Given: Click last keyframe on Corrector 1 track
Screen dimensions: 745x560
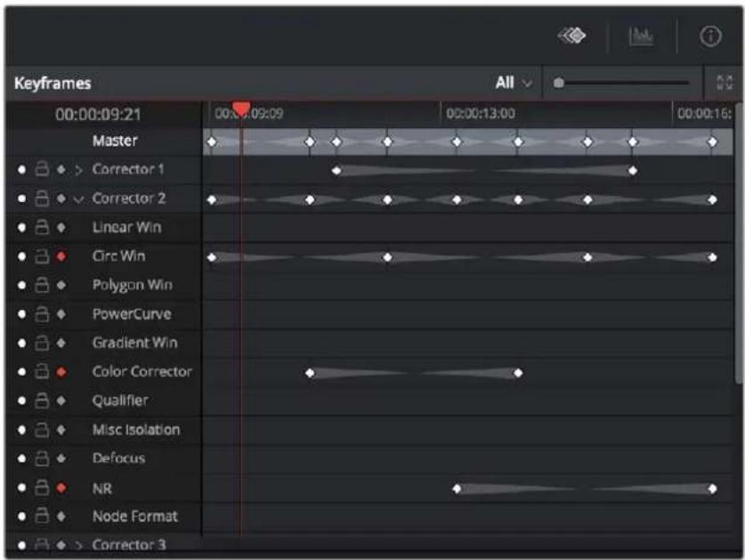Looking at the screenshot, I should [x=632, y=171].
